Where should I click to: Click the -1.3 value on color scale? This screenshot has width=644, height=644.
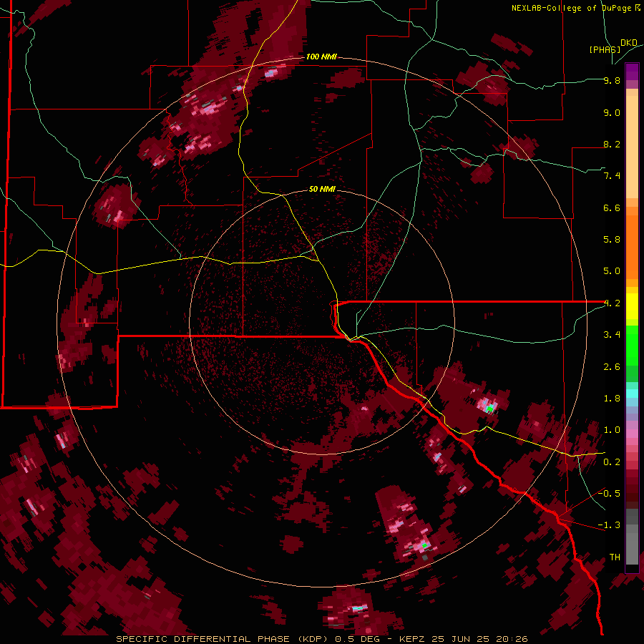(609, 525)
